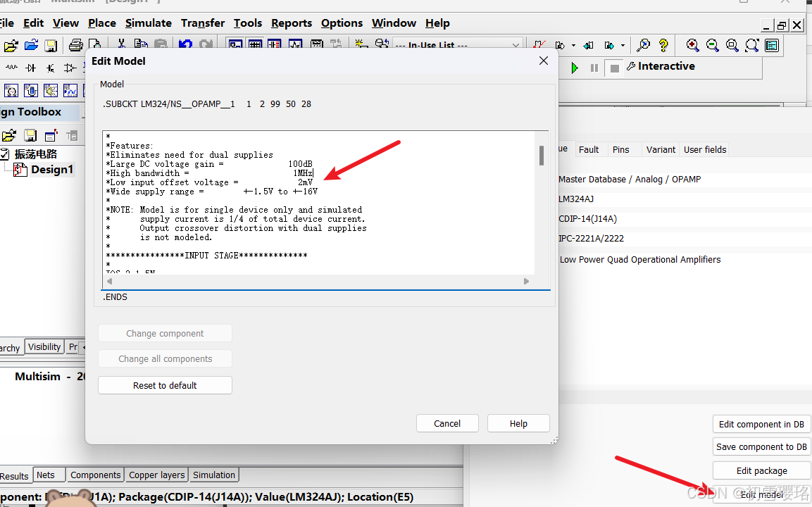Switch to the Visibility tab in toolbox

point(44,347)
